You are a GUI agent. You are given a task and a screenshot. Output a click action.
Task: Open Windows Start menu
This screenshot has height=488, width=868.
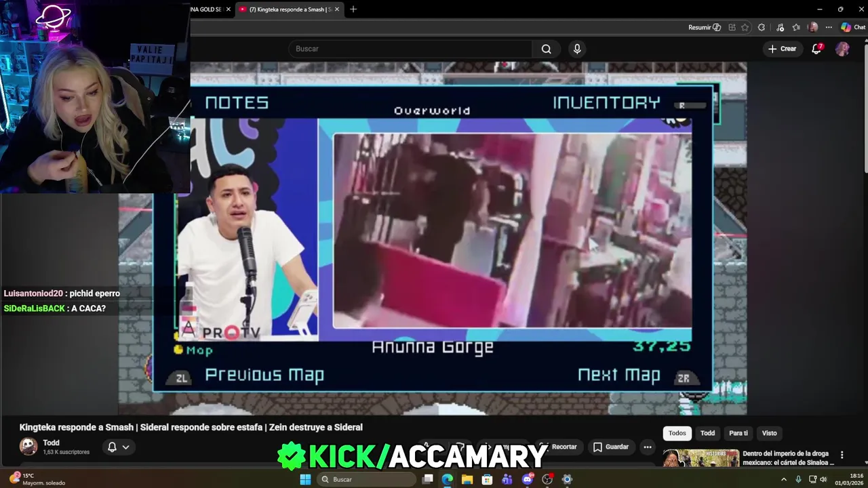point(305,479)
